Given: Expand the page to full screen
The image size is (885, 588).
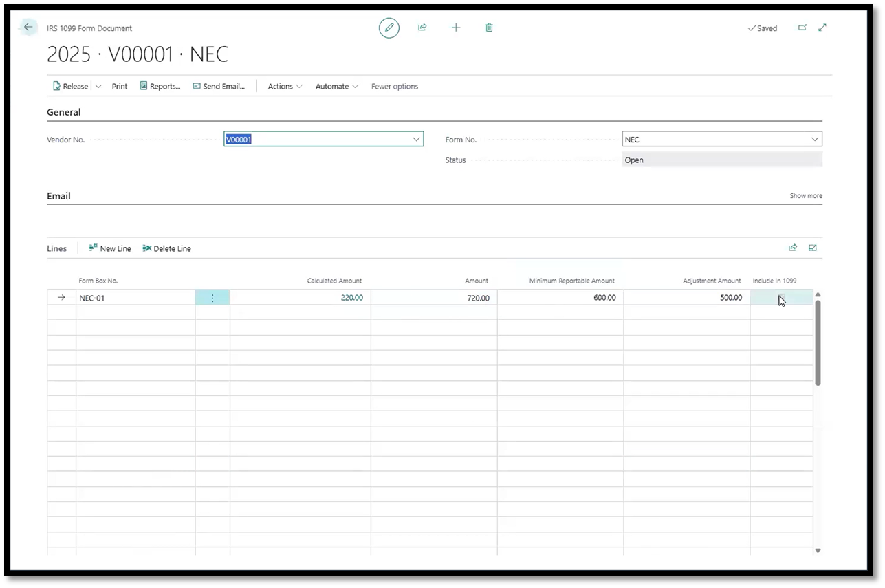Looking at the screenshot, I should point(822,28).
